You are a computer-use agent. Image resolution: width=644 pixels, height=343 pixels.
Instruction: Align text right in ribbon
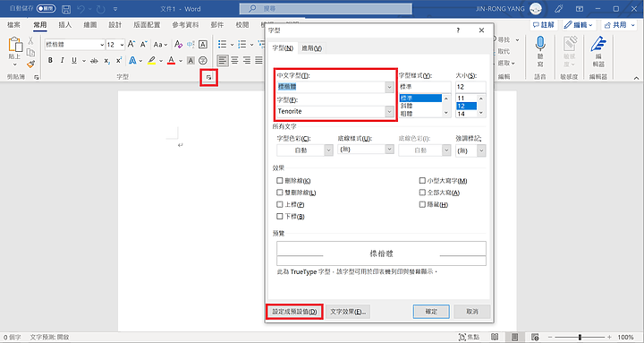[x=247, y=61]
